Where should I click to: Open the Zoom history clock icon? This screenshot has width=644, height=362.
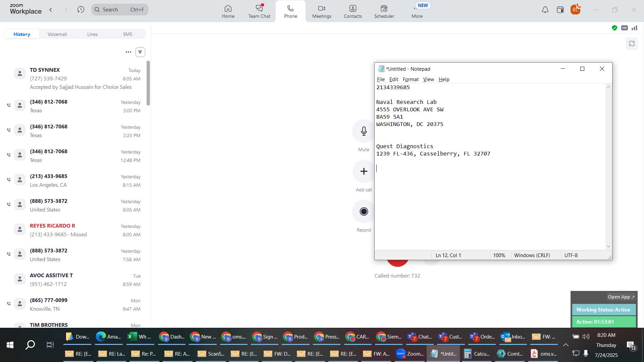(80, 10)
